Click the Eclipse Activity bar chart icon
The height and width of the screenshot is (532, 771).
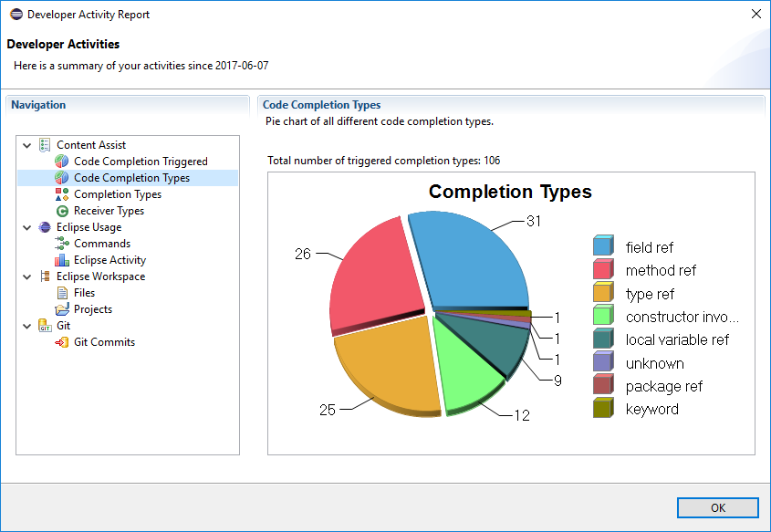pos(61,259)
